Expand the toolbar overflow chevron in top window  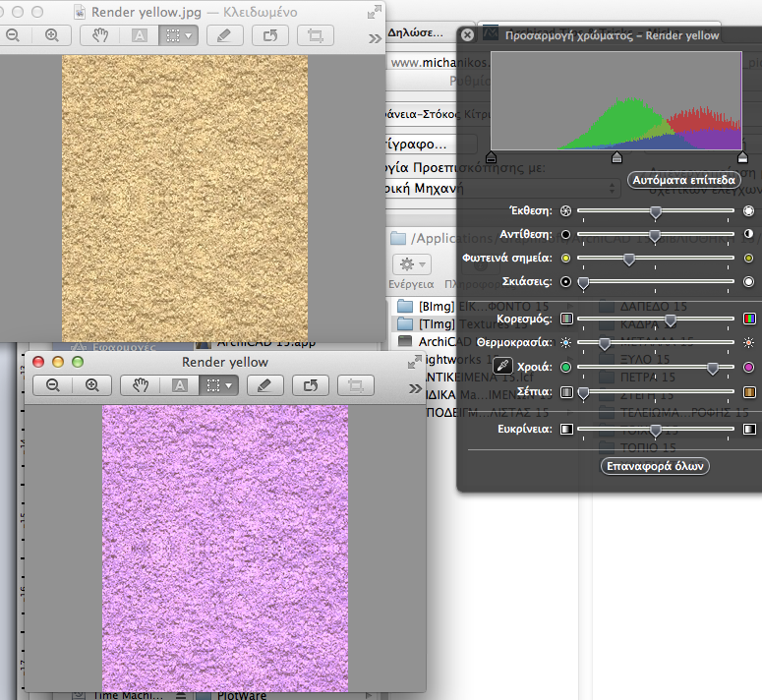click(x=375, y=38)
